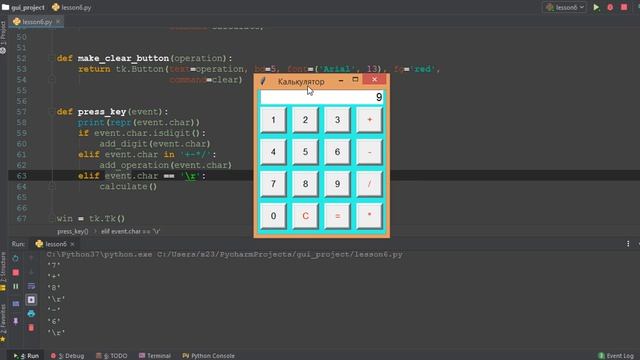Toggle scroll to end icon in Run panel
The width and height of the screenshot is (640, 360).
tap(31, 300)
